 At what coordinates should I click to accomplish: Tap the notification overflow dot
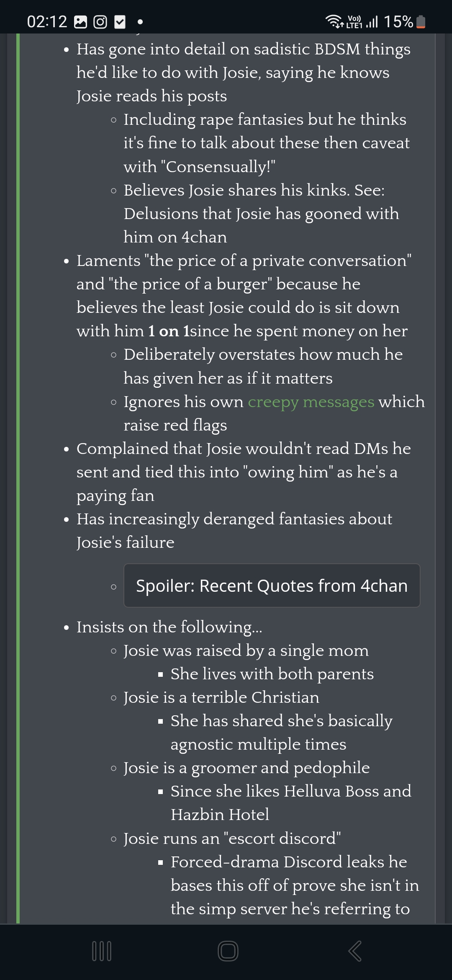tap(140, 22)
